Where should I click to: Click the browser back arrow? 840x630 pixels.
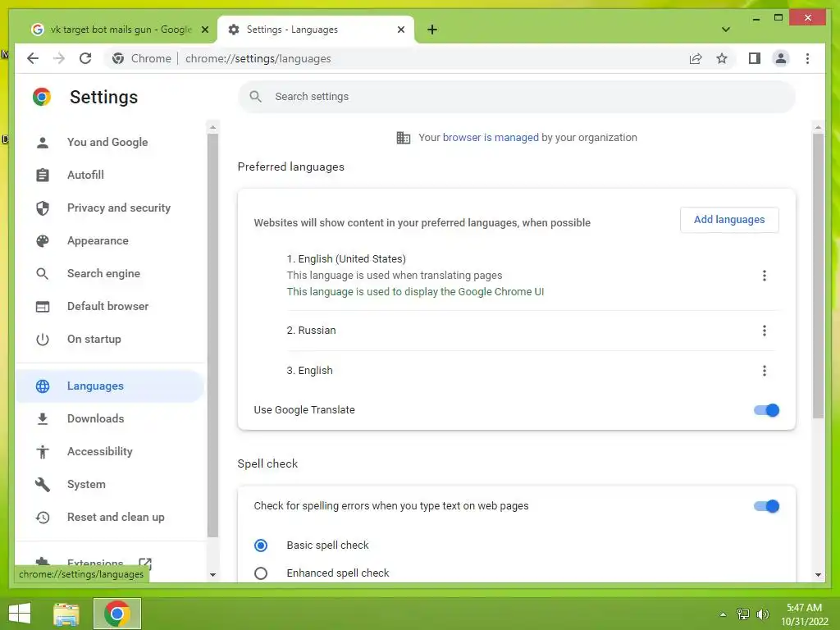(33, 58)
